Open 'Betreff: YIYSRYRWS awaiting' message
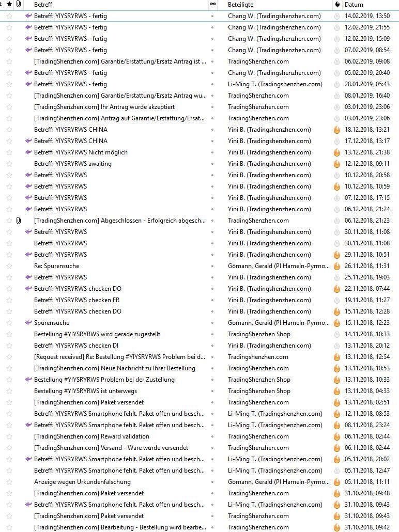The width and height of the screenshot is (399, 532). tap(73, 164)
